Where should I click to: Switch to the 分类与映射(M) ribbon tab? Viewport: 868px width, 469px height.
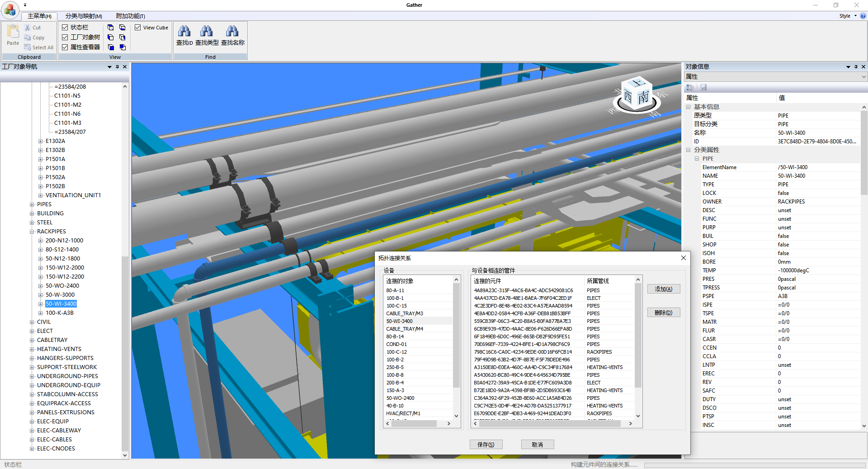(84, 16)
